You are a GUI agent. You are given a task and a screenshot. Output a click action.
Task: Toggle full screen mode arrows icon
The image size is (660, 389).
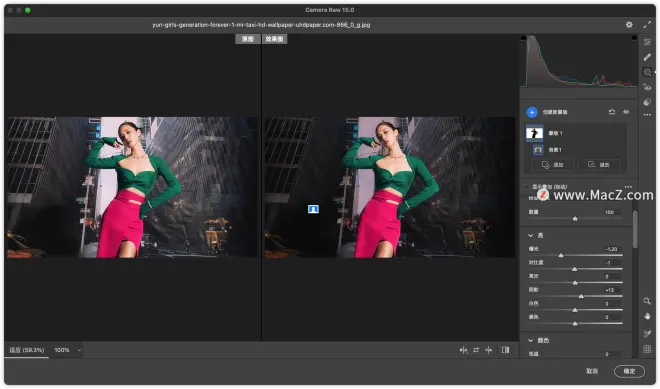[x=647, y=25]
